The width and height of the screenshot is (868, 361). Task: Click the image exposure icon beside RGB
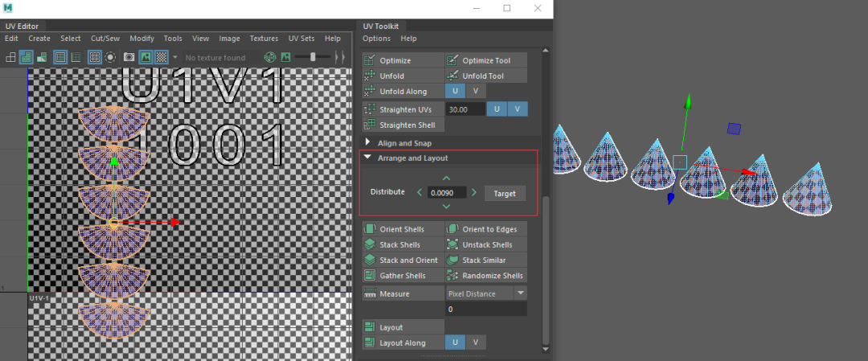pos(285,57)
